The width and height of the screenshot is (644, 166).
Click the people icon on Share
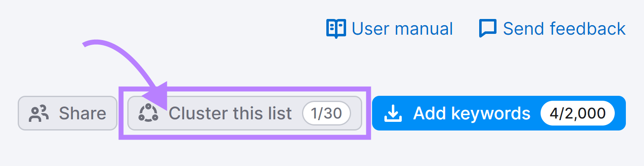point(39,113)
